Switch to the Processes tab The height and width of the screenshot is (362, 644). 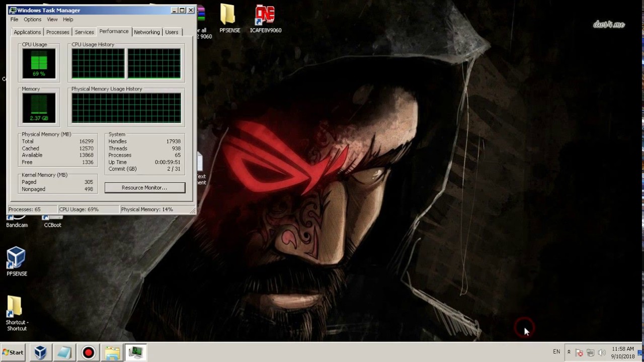(58, 32)
